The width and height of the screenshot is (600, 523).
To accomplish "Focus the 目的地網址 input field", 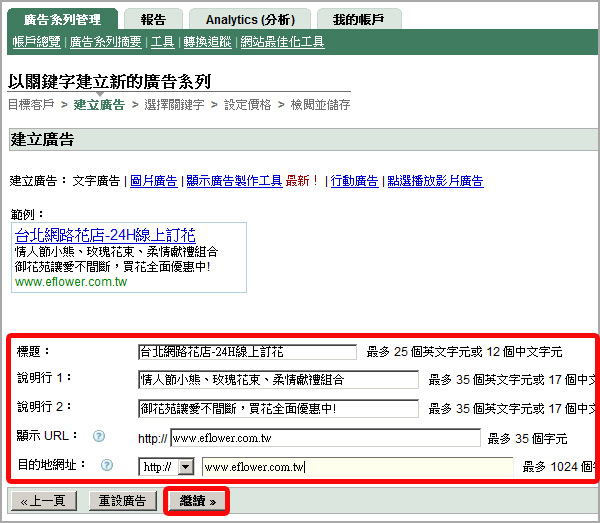I will [x=358, y=467].
